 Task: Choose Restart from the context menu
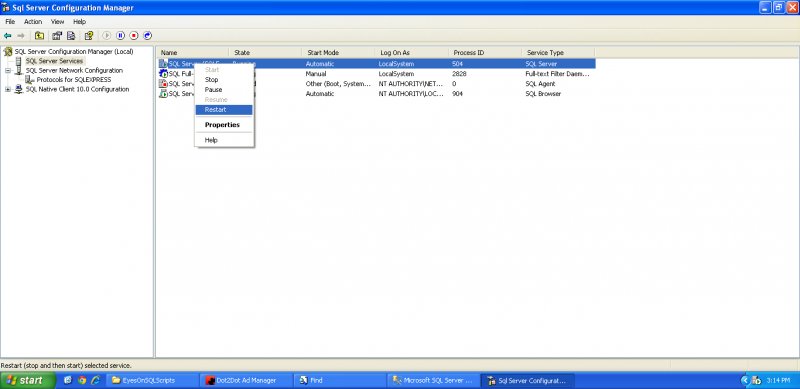pos(223,110)
